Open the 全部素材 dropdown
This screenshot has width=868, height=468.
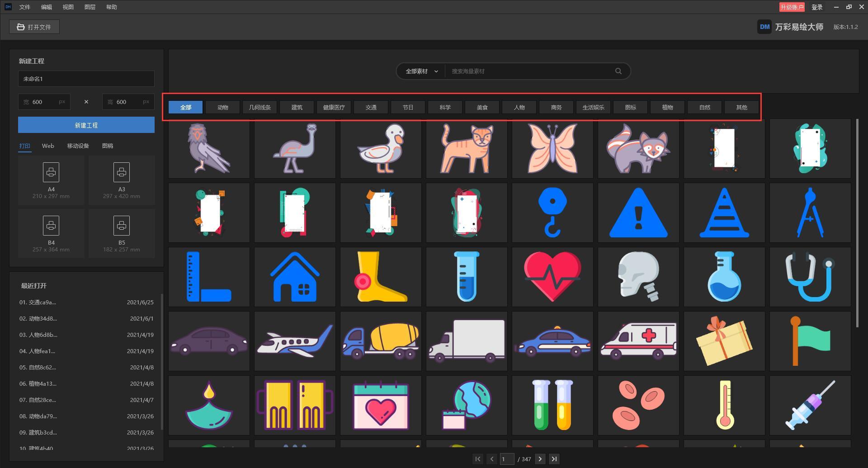coord(421,71)
